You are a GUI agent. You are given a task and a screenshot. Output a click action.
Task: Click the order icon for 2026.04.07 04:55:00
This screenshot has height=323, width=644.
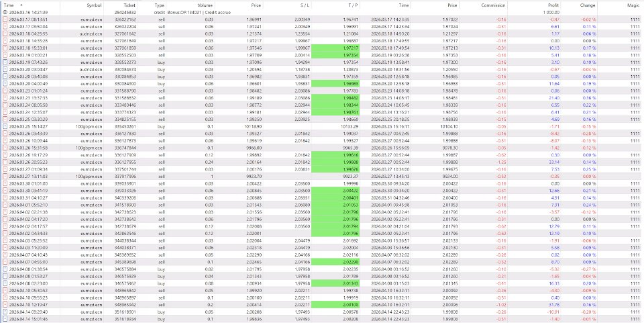5,262
